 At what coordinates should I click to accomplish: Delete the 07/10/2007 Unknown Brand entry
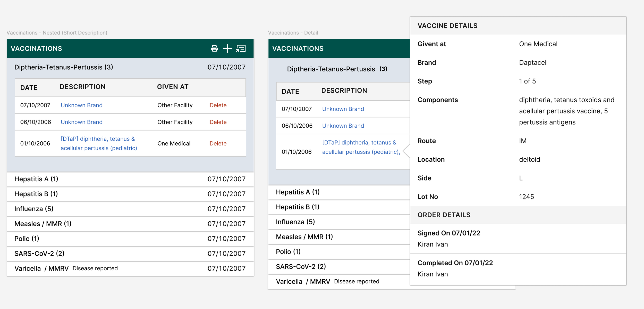pos(218,105)
